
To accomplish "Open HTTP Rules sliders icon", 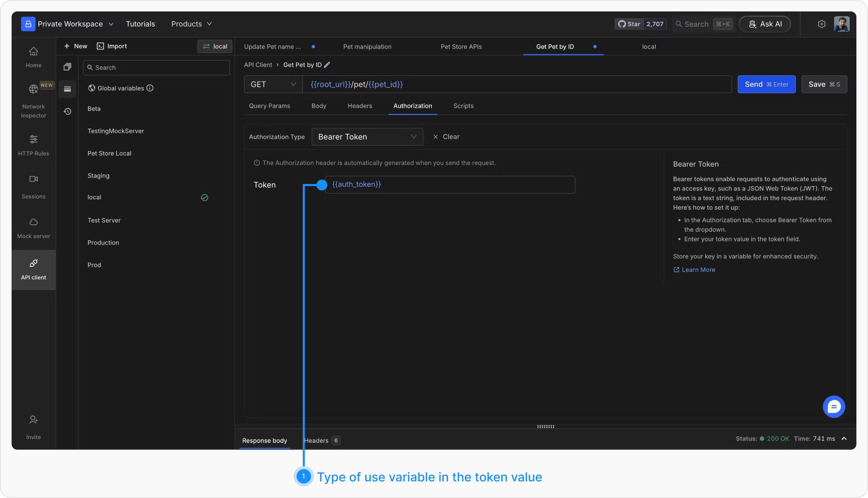I will 33,139.
